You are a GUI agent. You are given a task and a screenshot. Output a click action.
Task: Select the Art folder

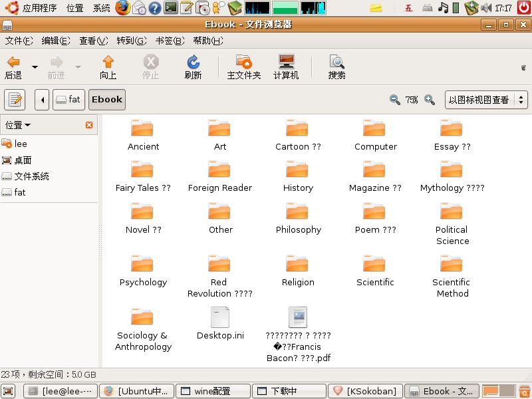[x=220, y=135]
